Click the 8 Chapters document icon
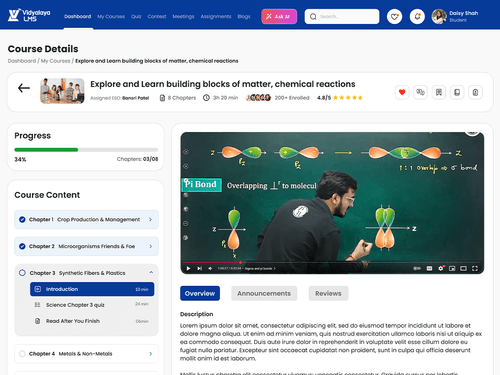Screen dimensions: 500x375 [x=162, y=98]
